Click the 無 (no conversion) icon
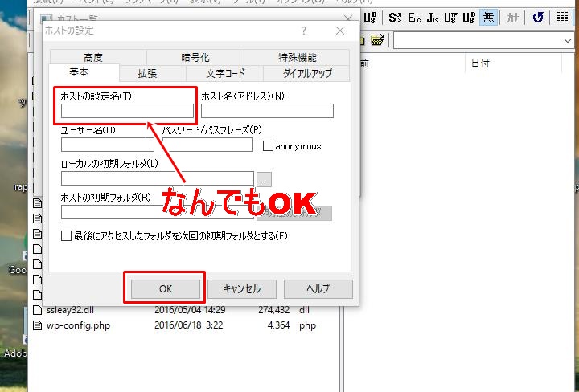The width and height of the screenshot is (579, 392). 488,18
